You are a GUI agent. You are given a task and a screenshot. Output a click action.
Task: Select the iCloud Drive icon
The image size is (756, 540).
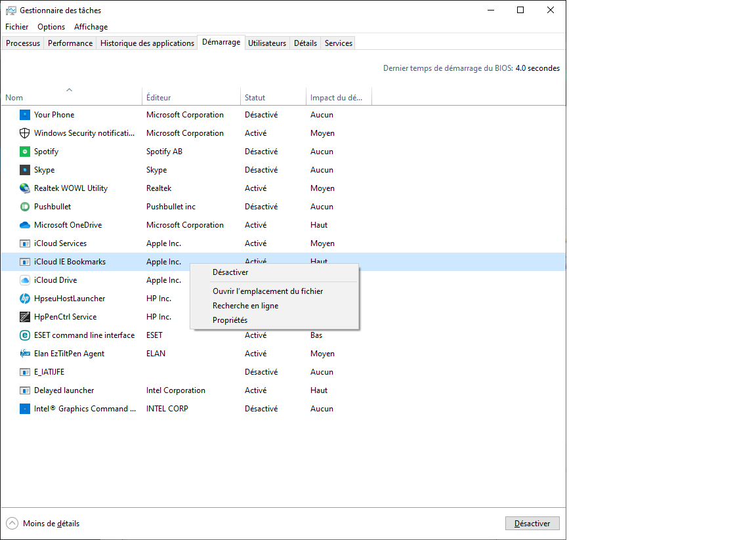pyautogui.click(x=24, y=280)
